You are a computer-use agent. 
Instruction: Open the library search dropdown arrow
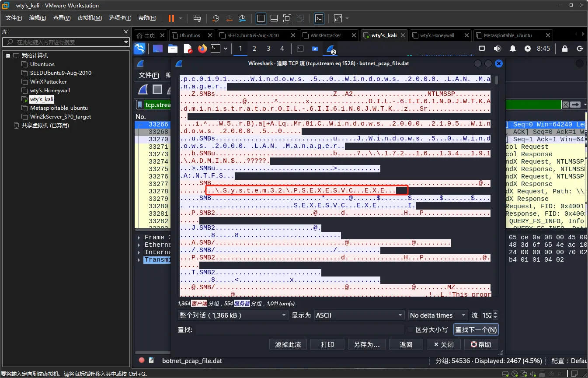click(x=126, y=42)
